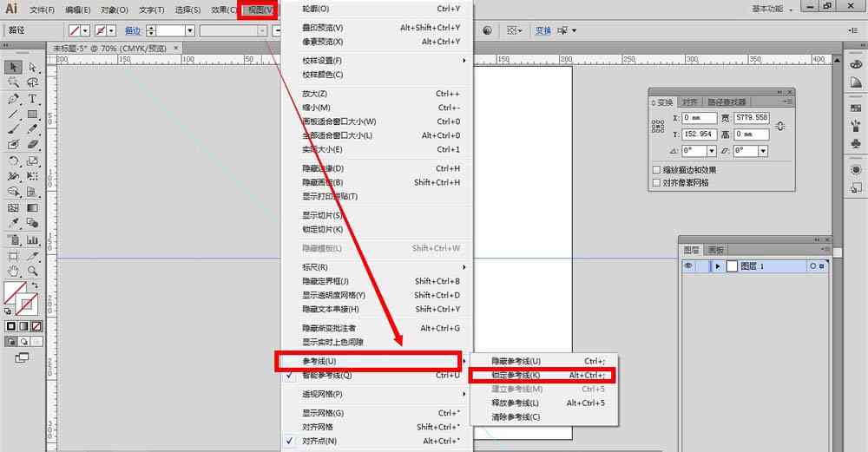Select the Column Graph tool
The height and width of the screenshot is (452, 868).
point(33,240)
